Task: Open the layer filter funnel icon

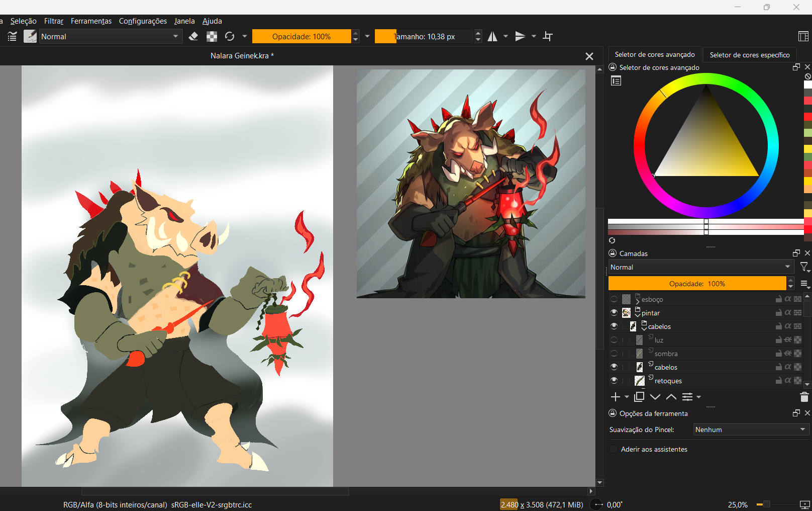Action: [804, 267]
